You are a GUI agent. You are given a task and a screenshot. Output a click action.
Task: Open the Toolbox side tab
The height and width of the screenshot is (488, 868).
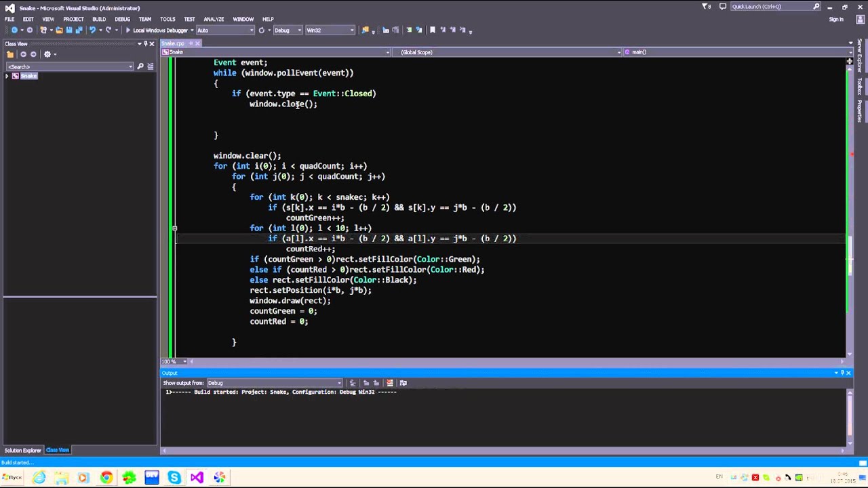click(859, 86)
